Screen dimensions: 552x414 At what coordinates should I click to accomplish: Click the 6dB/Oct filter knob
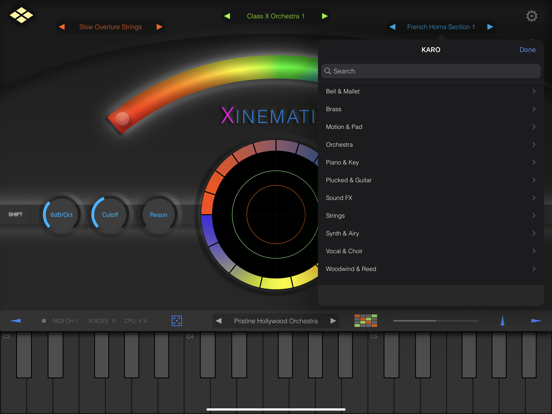tap(62, 214)
